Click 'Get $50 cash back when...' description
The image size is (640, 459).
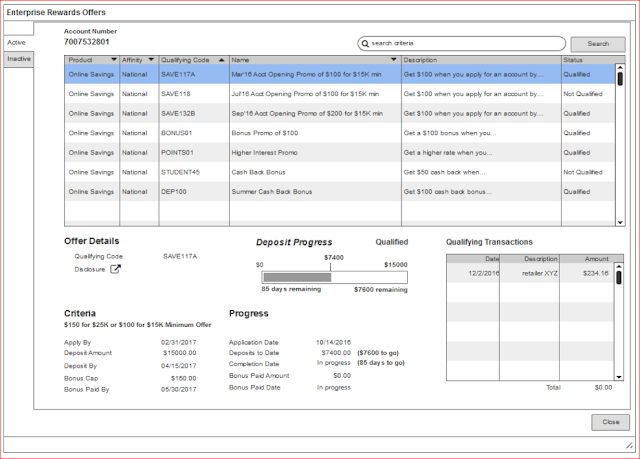[444, 172]
